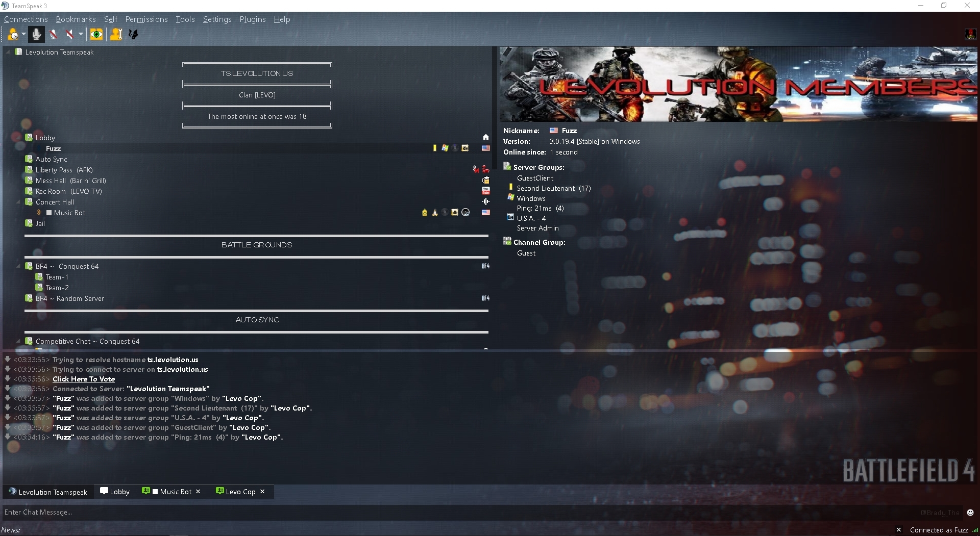Click the USA flag icon beside Fuzz
Image resolution: width=980 pixels, height=536 pixels.
pos(486,148)
